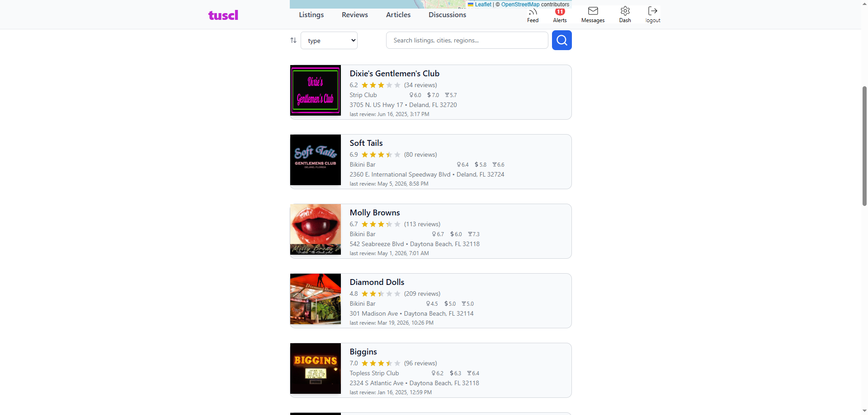Toggle the sort order arrows icon
Image resolution: width=868 pixels, height=415 pixels.
click(x=293, y=40)
